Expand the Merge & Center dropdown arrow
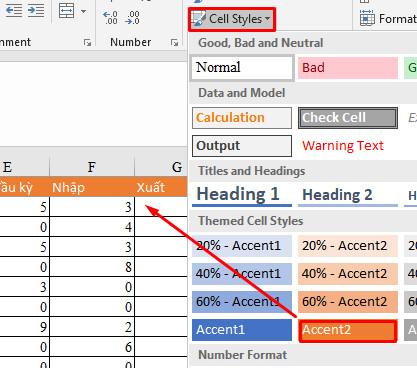The height and width of the screenshot is (368, 417). (83, 11)
